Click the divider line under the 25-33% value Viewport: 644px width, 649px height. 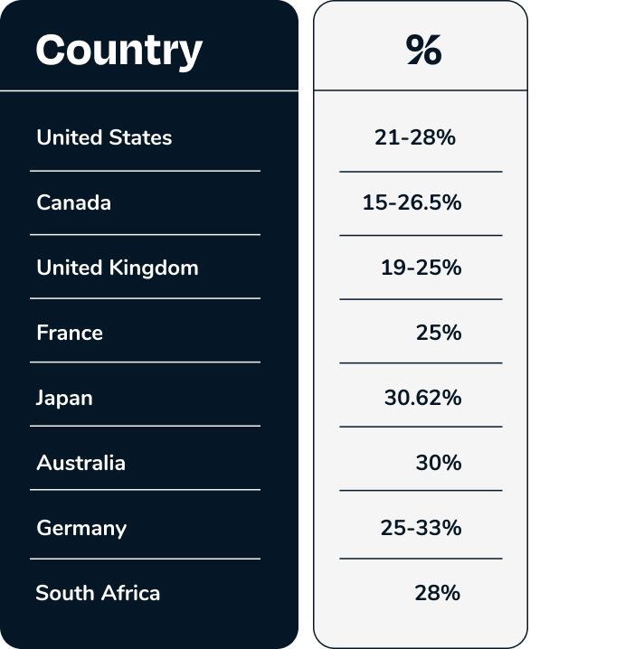coord(421,559)
